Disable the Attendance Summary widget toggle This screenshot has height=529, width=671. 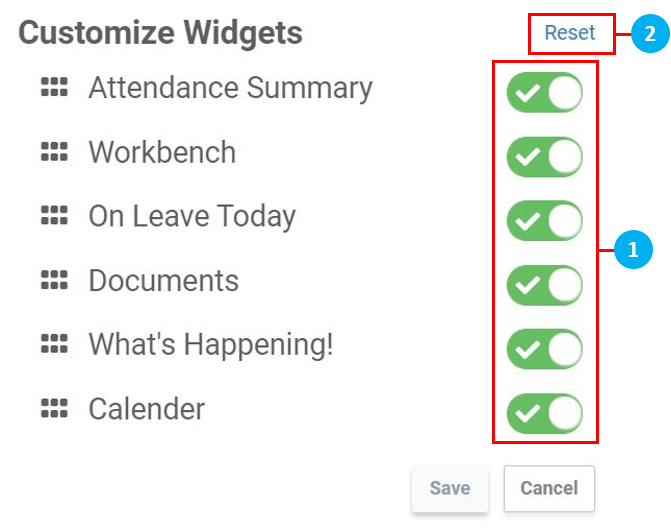click(x=544, y=93)
